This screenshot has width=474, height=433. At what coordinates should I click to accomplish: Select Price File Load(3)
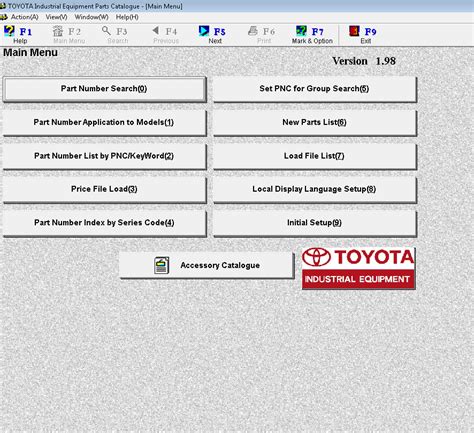(x=104, y=190)
